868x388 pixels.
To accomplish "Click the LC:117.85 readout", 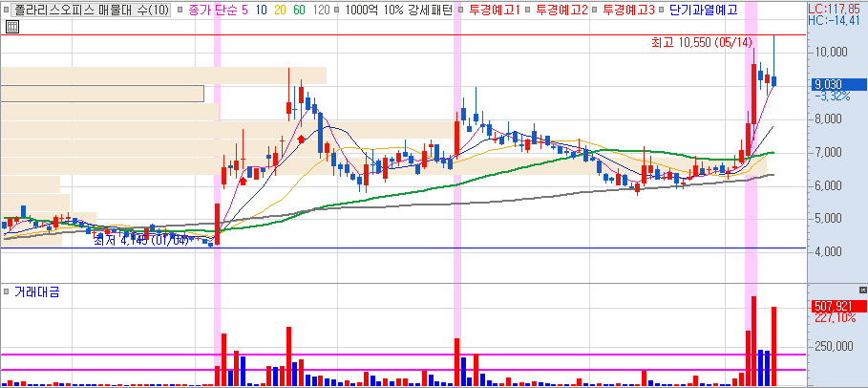I will point(836,10).
